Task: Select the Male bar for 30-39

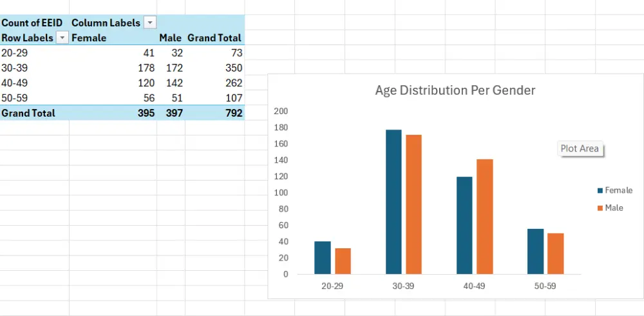Action: pyautogui.click(x=413, y=204)
